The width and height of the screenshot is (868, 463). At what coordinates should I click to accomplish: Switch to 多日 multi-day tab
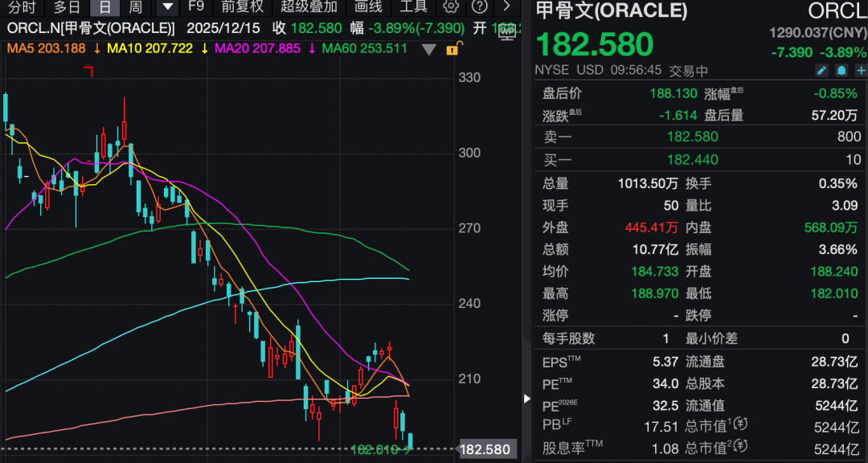pyautogui.click(x=67, y=7)
